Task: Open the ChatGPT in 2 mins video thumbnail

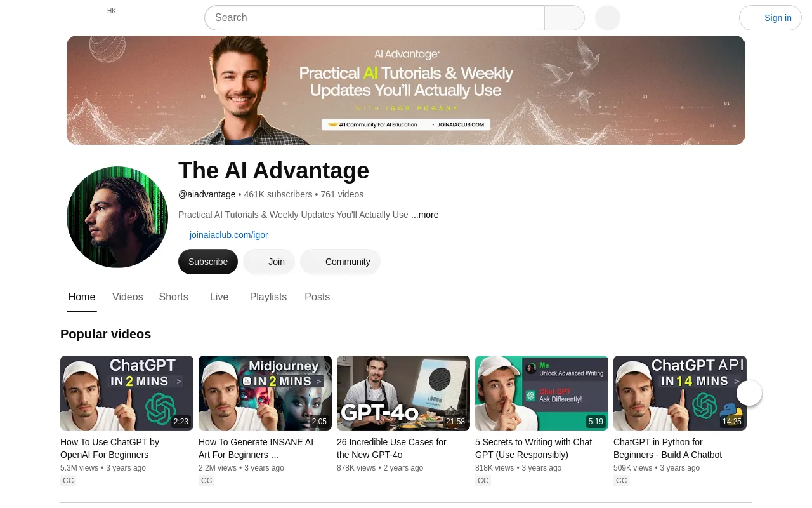Action: (x=127, y=393)
